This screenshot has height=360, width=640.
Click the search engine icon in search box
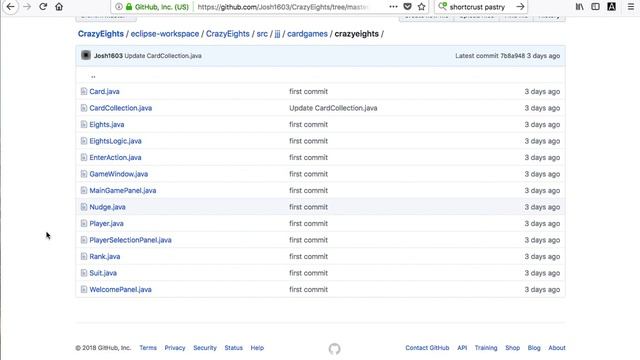442,7
